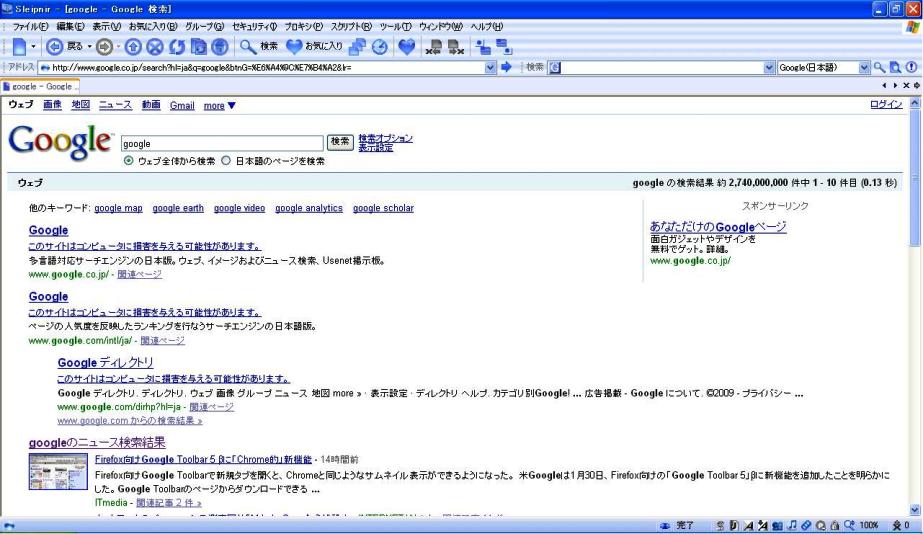Image resolution: width=923 pixels, height=534 pixels.
Task: Open the 画像 images link
Action: click(52, 105)
